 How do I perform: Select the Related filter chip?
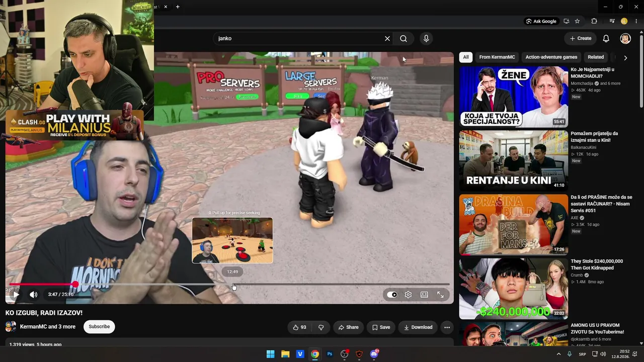coord(596,57)
